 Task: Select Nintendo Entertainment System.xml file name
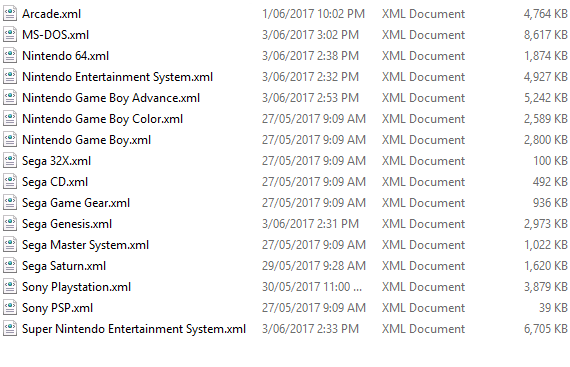point(117,77)
